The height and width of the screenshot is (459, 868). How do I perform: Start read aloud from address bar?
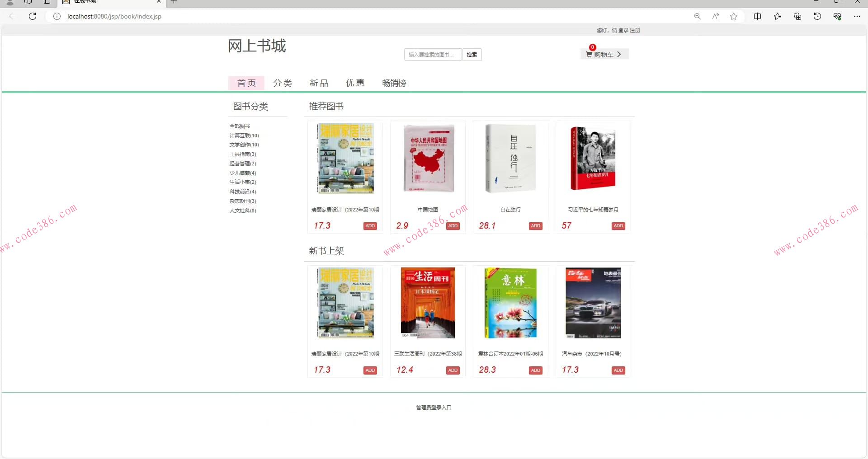coord(715,16)
